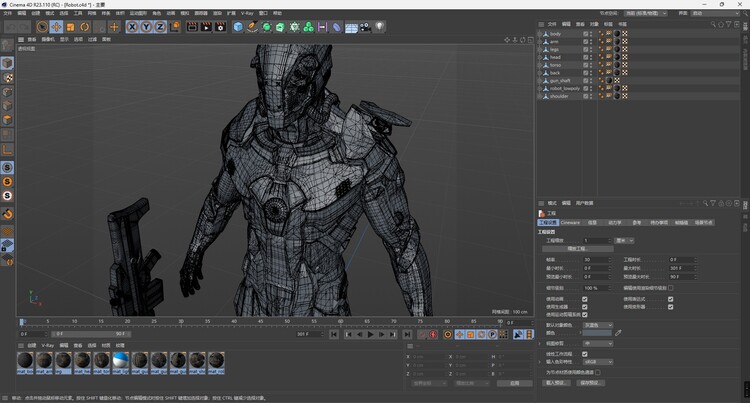Toggle the 使用生成器 use generators checkbox
The height and width of the screenshot is (403, 750).
tap(585, 307)
